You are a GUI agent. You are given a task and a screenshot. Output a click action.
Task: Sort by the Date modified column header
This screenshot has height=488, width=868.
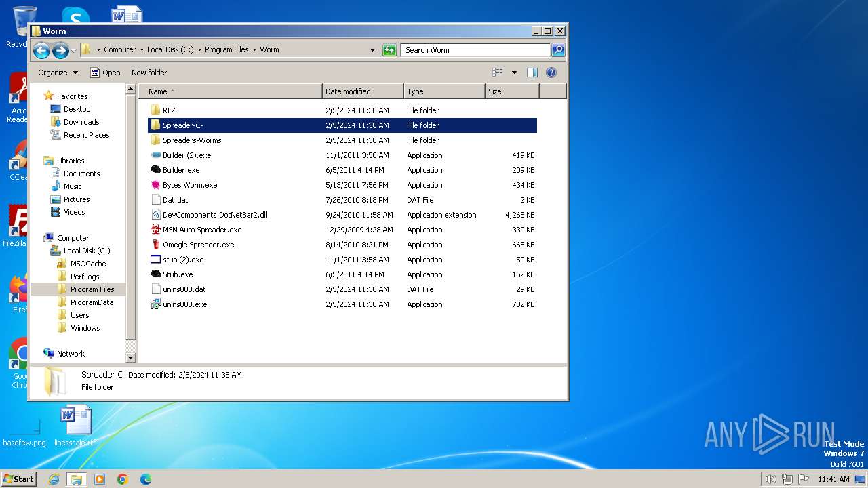(x=363, y=91)
